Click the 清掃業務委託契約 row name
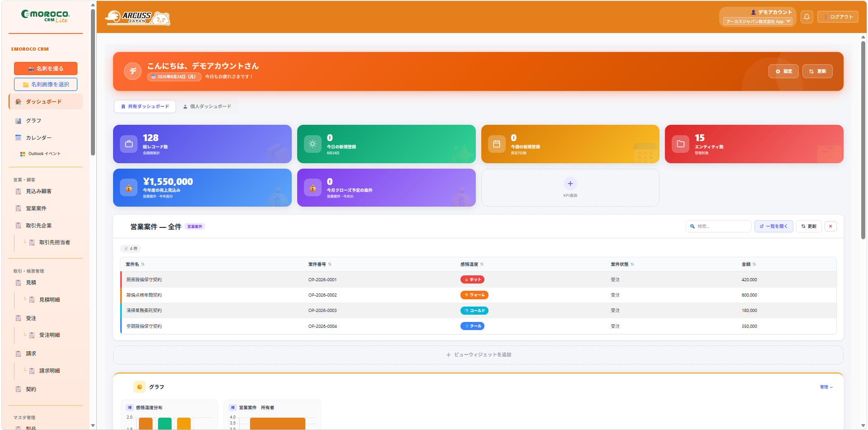 point(144,311)
